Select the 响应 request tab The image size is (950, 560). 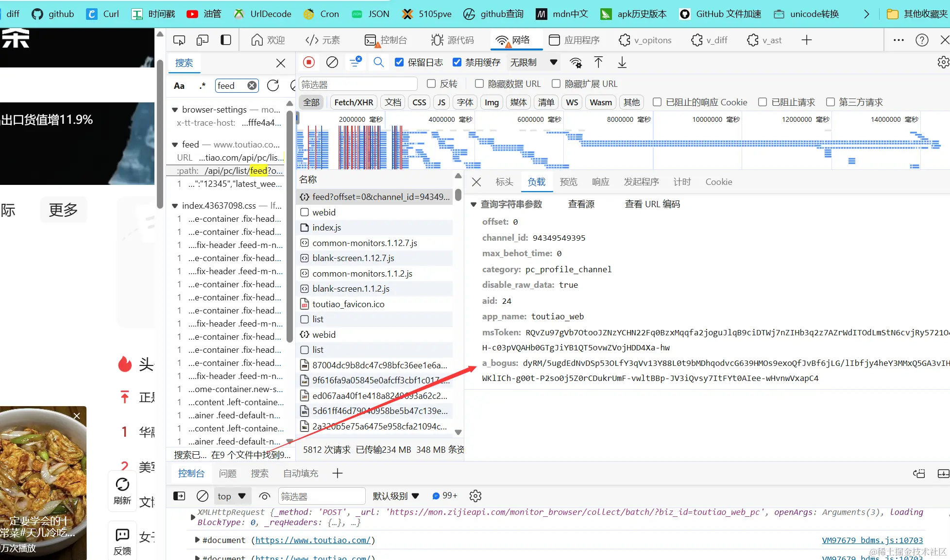600,182
